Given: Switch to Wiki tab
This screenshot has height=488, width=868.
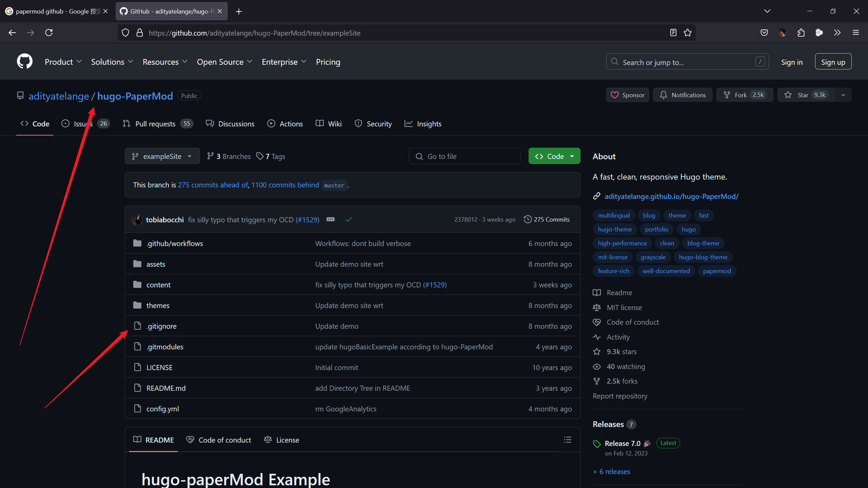Looking at the screenshot, I should (329, 124).
